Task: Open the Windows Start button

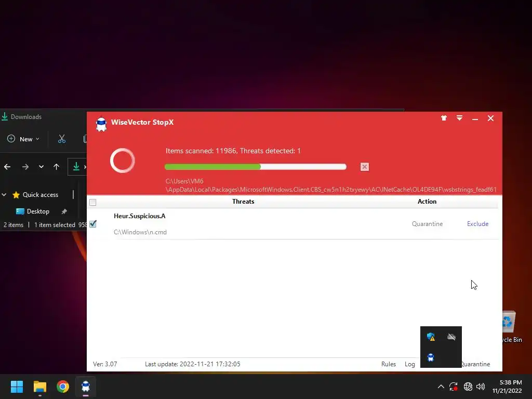Action: [17, 387]
